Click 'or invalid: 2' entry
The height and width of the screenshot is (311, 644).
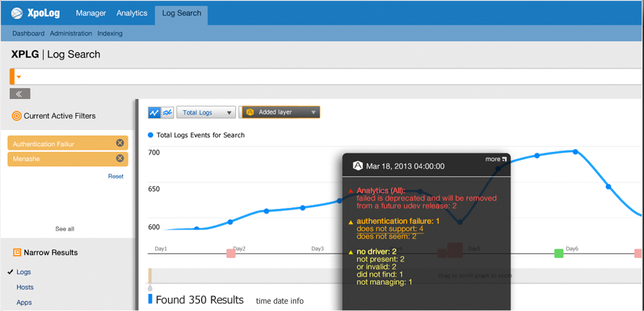point(378,267)
